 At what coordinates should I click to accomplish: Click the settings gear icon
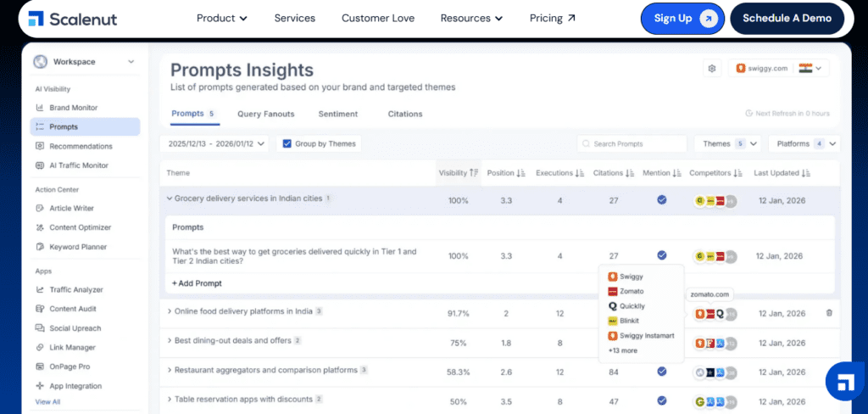(x=712, y=69)
